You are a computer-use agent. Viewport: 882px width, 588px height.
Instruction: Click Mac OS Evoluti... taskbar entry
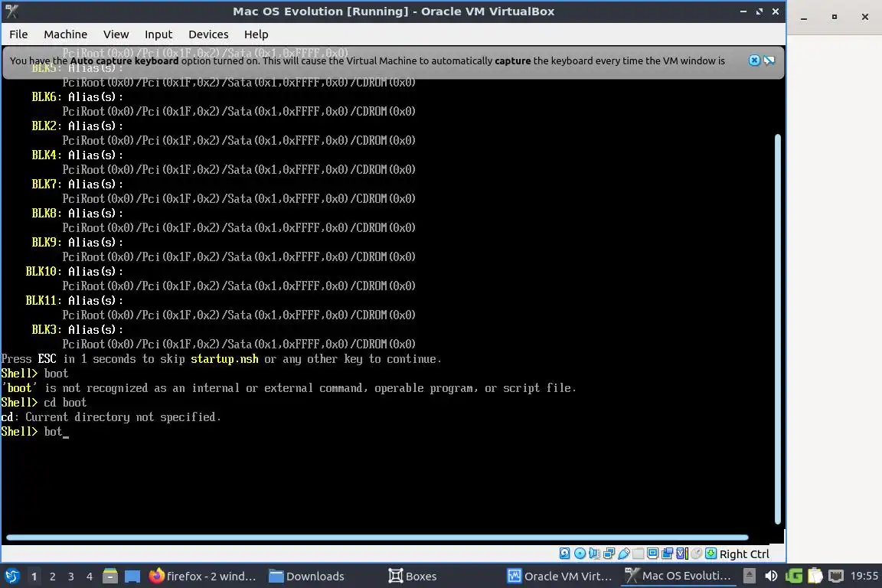point(678,576)
